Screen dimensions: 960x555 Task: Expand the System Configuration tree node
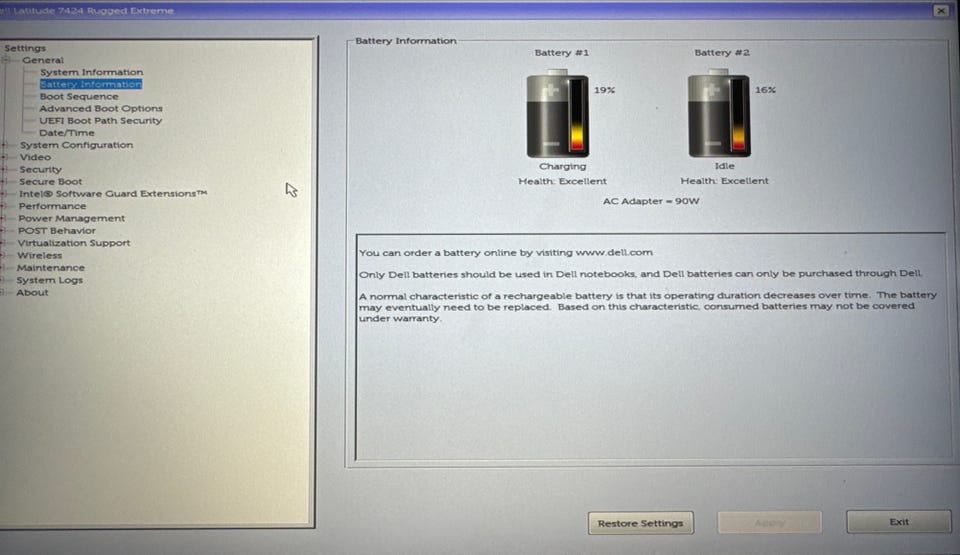[x=4, y=145]
